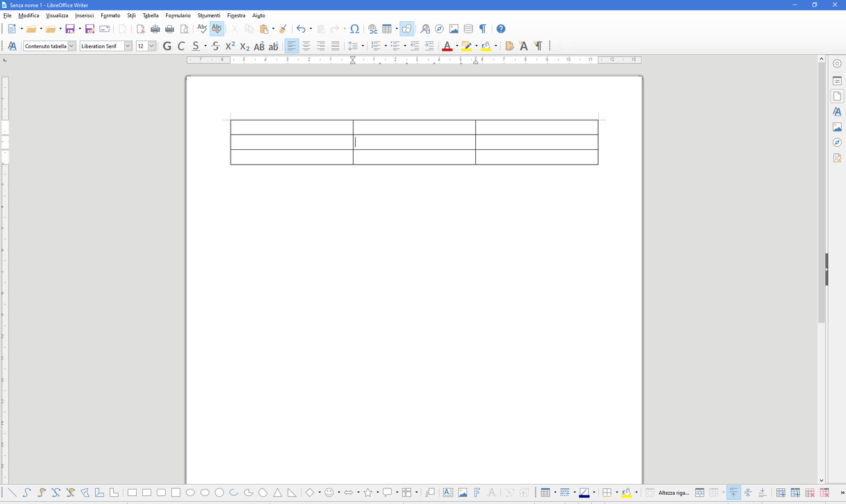Click the Altezza riga button

pyautogui.click(x=673, y=493)
